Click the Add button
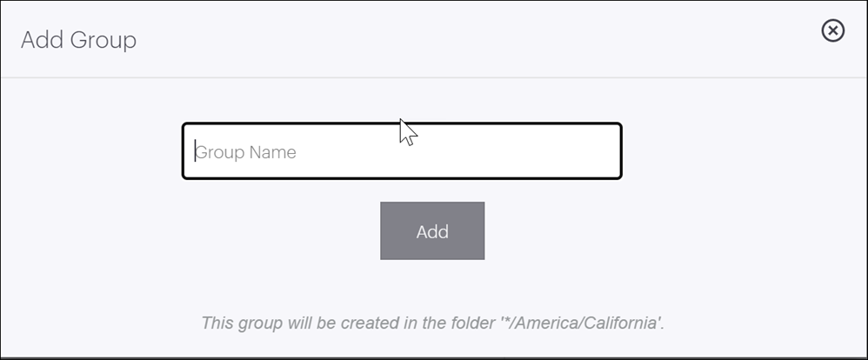This screenshot has width=868, height=360. (x=432, y=231)
